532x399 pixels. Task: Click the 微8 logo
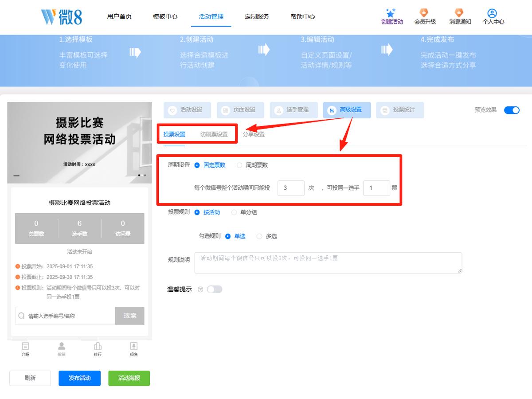[62, 16]
